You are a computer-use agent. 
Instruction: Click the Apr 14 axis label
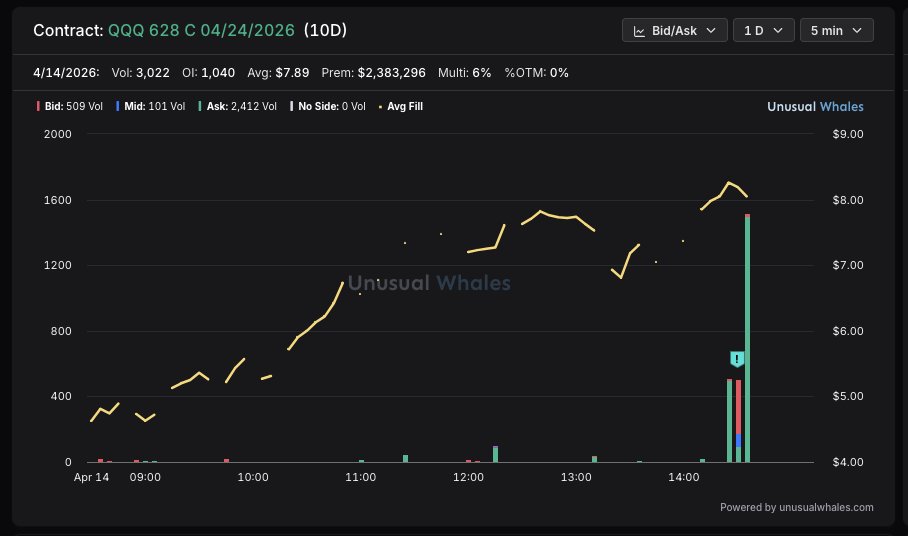coord(91,478)
